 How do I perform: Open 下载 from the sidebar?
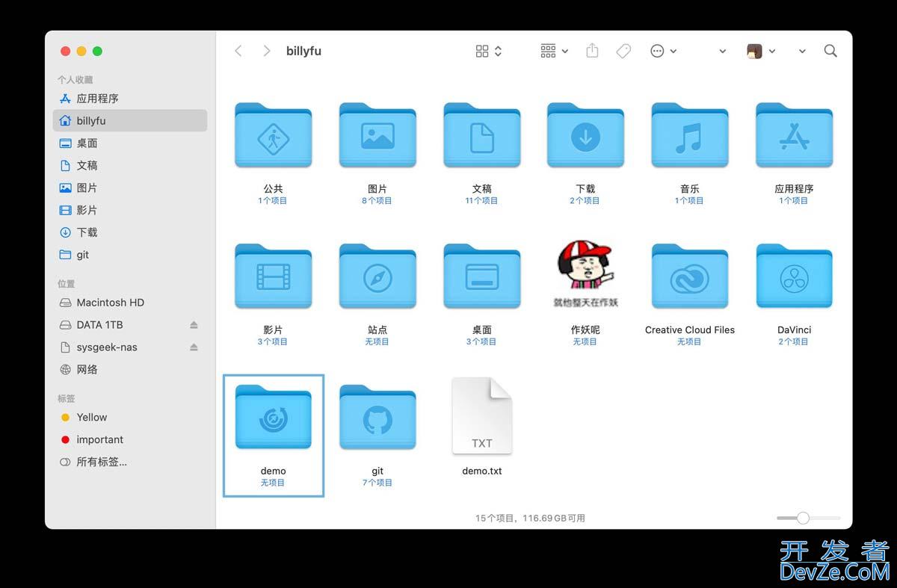(x=130, y=233)
